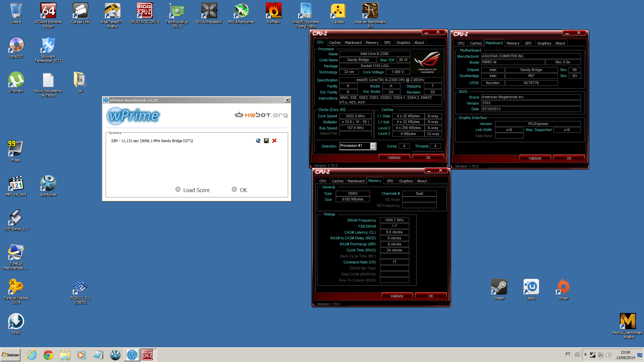
Task: Click the wPrime score globe submit icon
Action: coord(258,141)
